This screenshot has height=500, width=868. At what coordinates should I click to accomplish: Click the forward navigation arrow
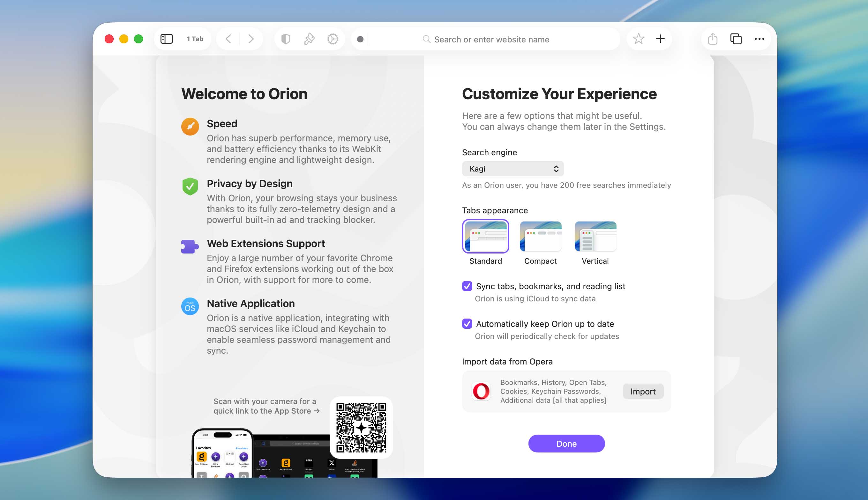[x=251, y=39]
